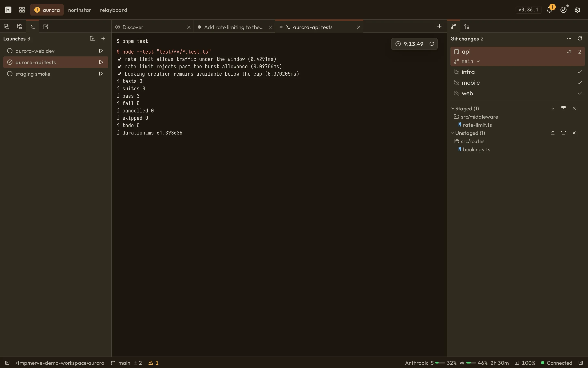Switch to pull requests panel icon

[467, 27]
